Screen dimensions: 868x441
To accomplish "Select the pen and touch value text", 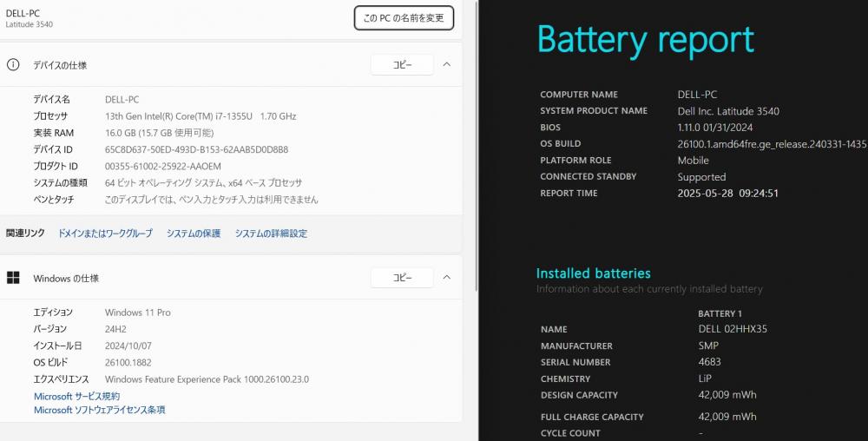I will (x=212, y=199).
